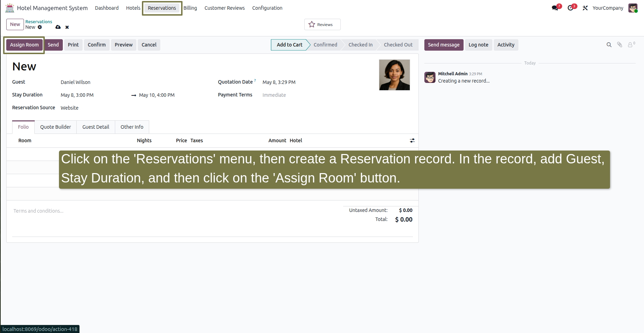Create a new record with New button
Screen dimensions: 644x333
click(x=15, y=24)
